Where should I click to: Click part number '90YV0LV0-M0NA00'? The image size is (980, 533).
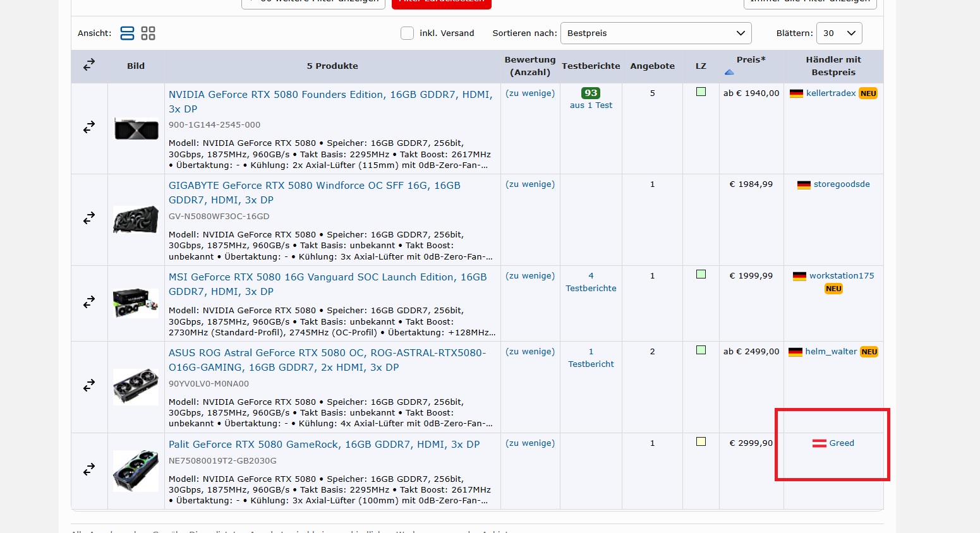click(x=209, y=384)
